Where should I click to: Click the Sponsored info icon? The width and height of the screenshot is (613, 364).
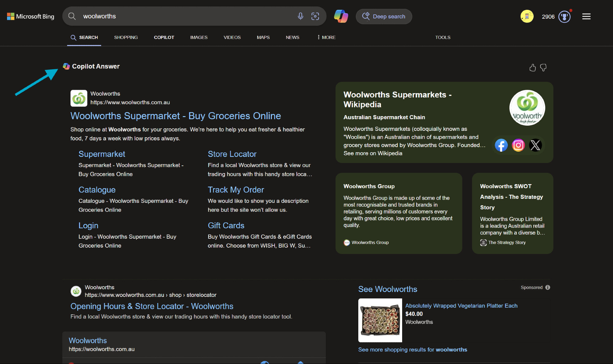pyautogui.click(x=548, y=287)
